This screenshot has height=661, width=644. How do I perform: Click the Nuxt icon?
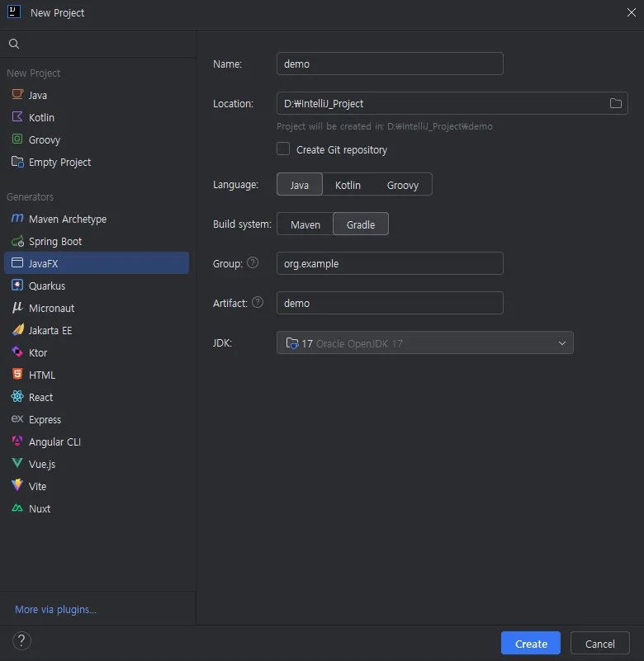click(17, 508)
